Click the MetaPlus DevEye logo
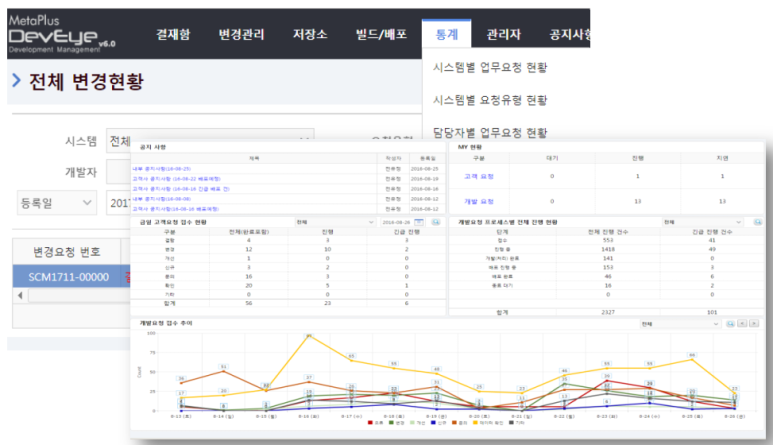This screenshot has width=773, height=445. coord(62,34)
